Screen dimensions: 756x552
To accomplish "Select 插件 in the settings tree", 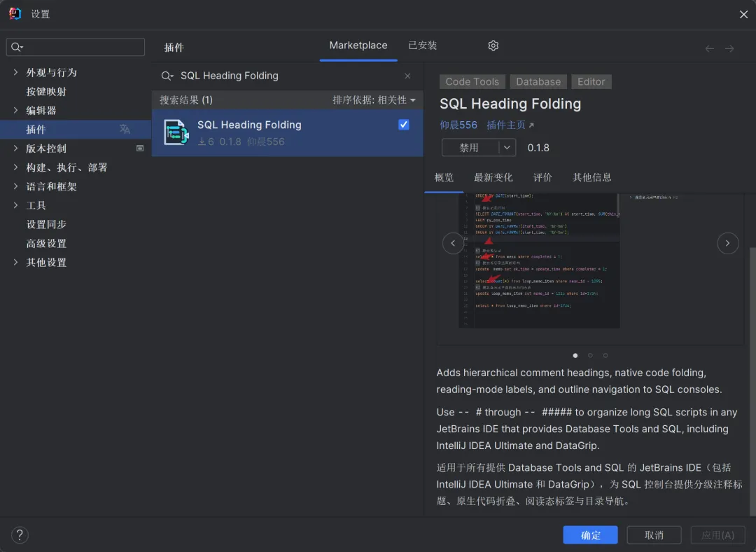I will (x=76, y=130).
